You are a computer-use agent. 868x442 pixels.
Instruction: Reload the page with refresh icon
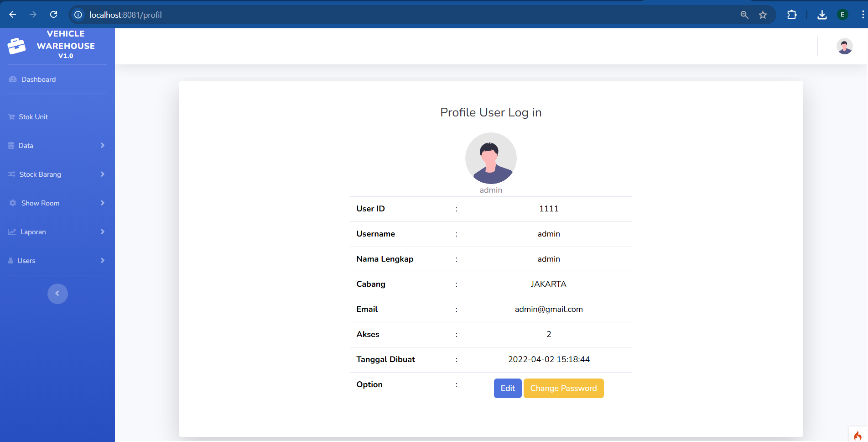click(x=53, y=15)
